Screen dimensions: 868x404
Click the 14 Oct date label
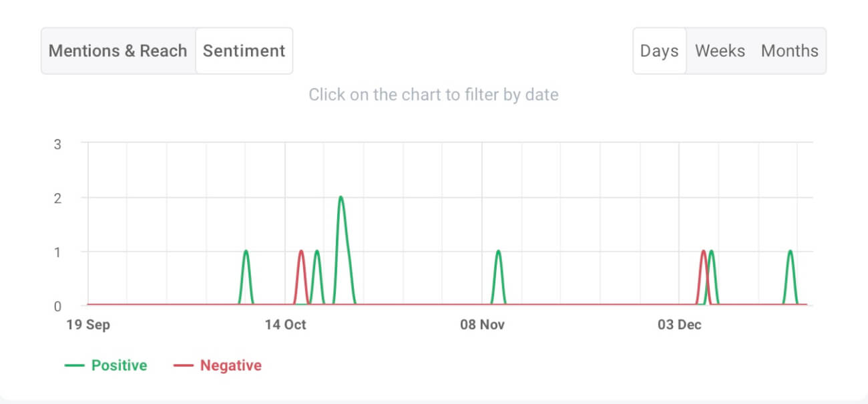tap(286, 325)
